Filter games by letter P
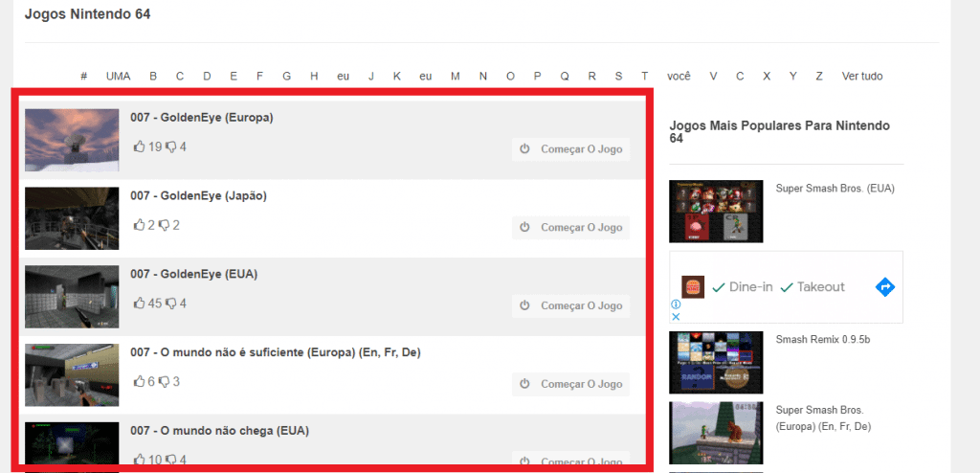Viewport: 980px width, 473px height. click(x=538, y=77)
